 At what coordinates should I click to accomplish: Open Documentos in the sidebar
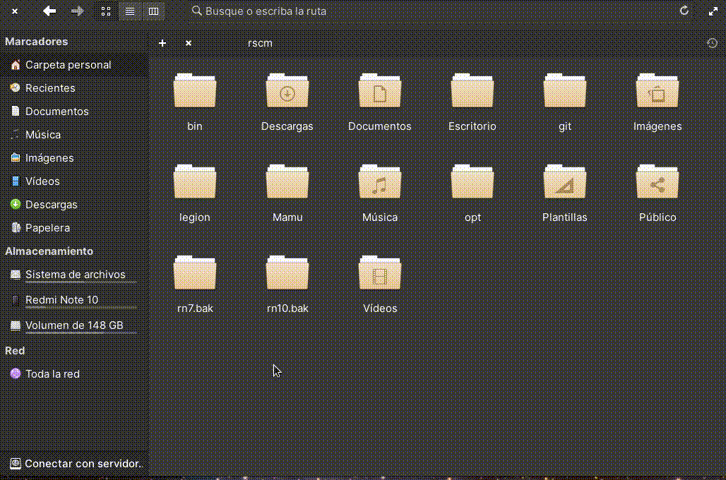point(74,111)
